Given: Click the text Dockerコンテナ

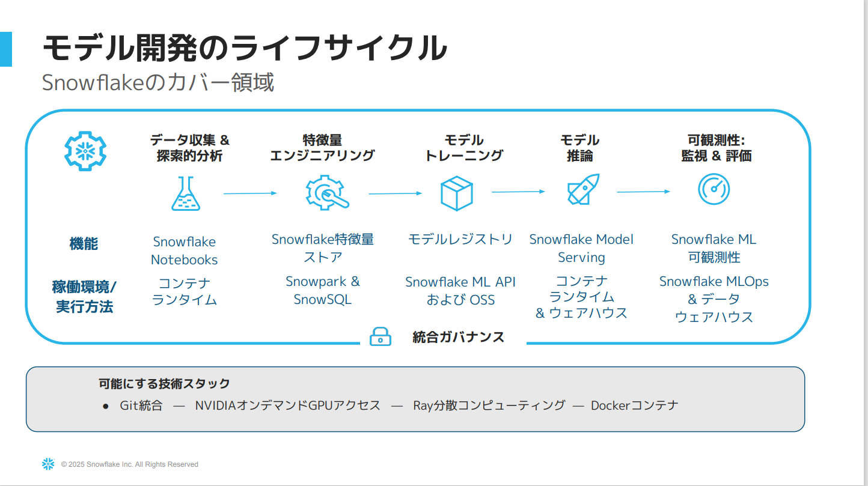Looking at the screenshot, I should pos(635,406).
